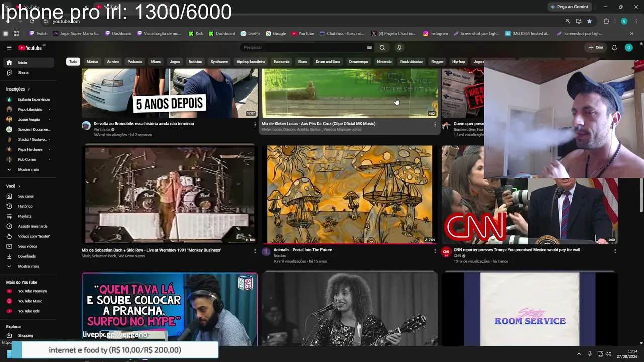
Task: Open the Via Infinda channel avatar
Action: (x=86, y=126)
